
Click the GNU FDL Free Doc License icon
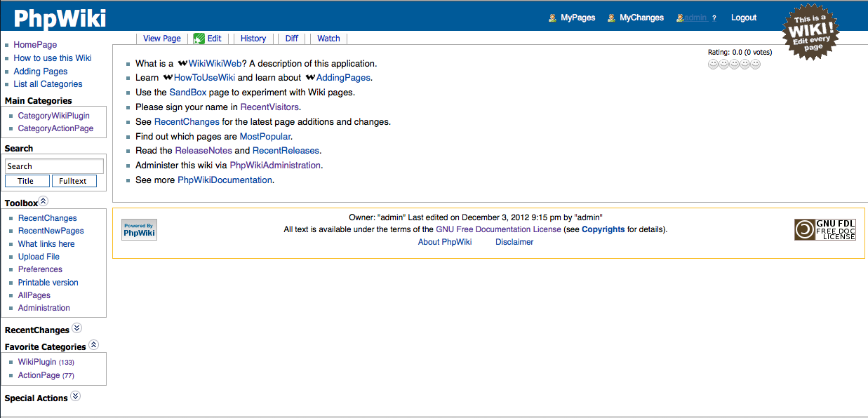click(824, 229)
